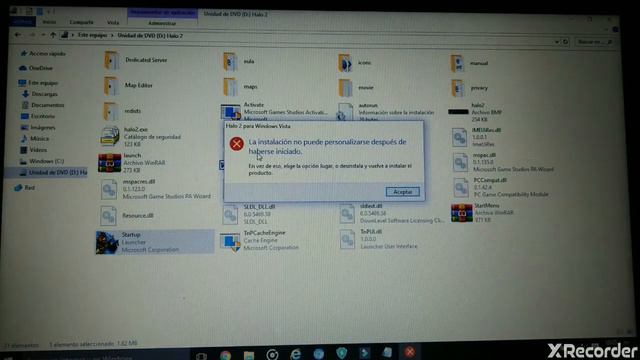Open the manual folder

click(469, 64)
